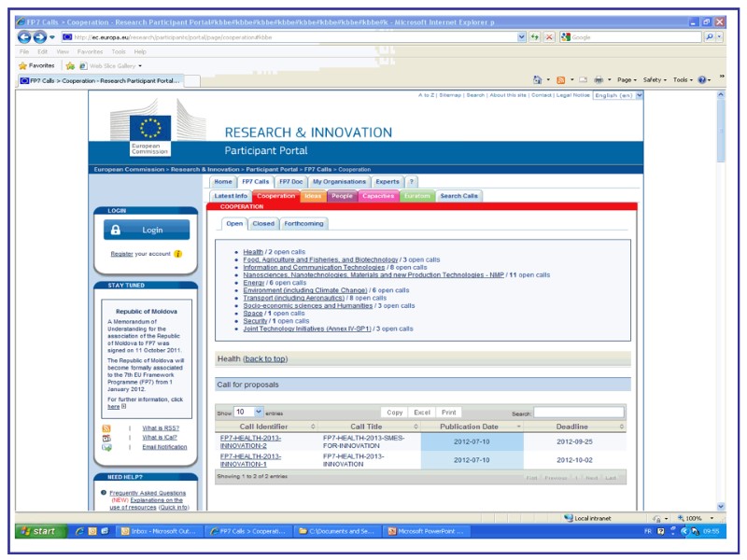Screen dimensions: 747x560
Task: Sort table by Publication Date column
Action: click(472, 427)
